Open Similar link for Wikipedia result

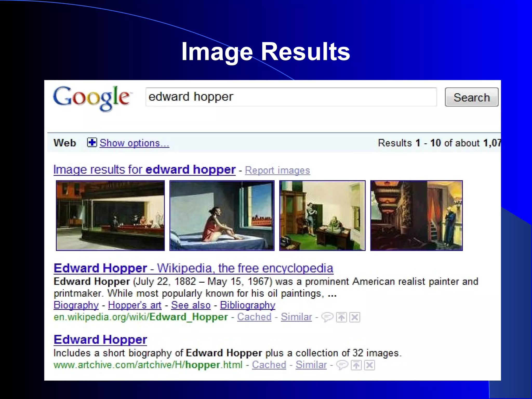point(296,317)
